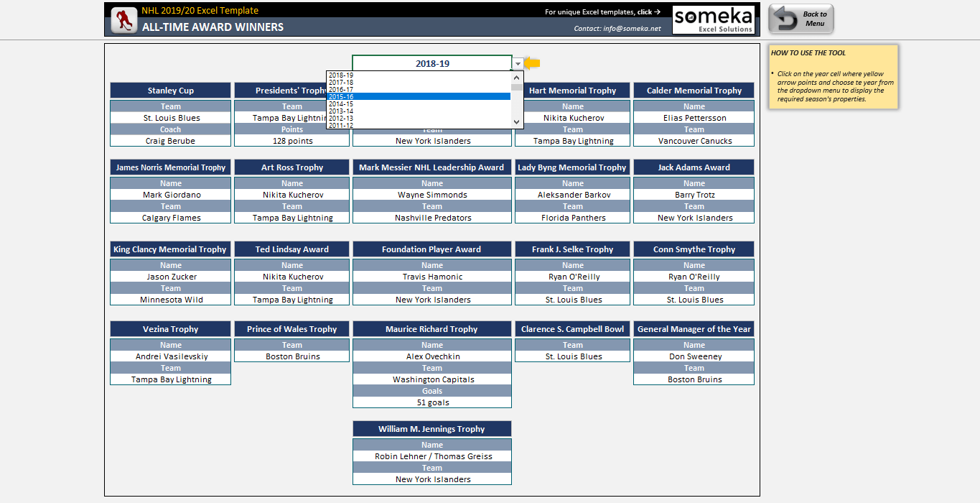Click 'Florida Panthers' team cell

click(x=573, y=218)
